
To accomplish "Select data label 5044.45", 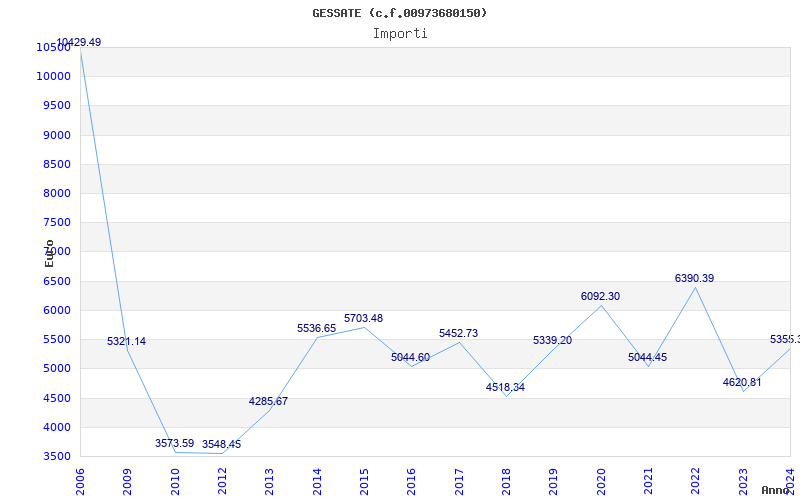I will 647,358.
